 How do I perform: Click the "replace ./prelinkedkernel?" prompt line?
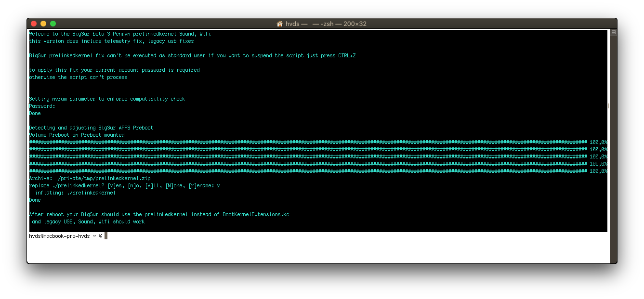coord(124,185)
